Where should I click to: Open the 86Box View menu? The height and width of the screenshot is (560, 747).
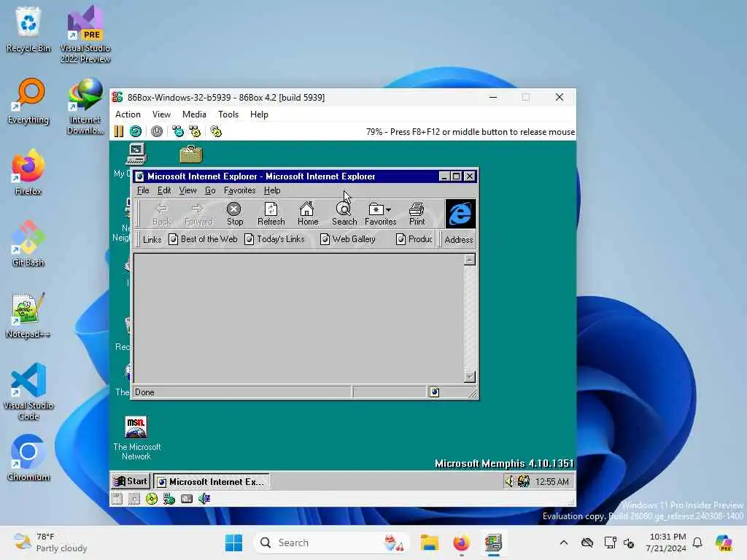pyautogui.click(x=161, y=114)
